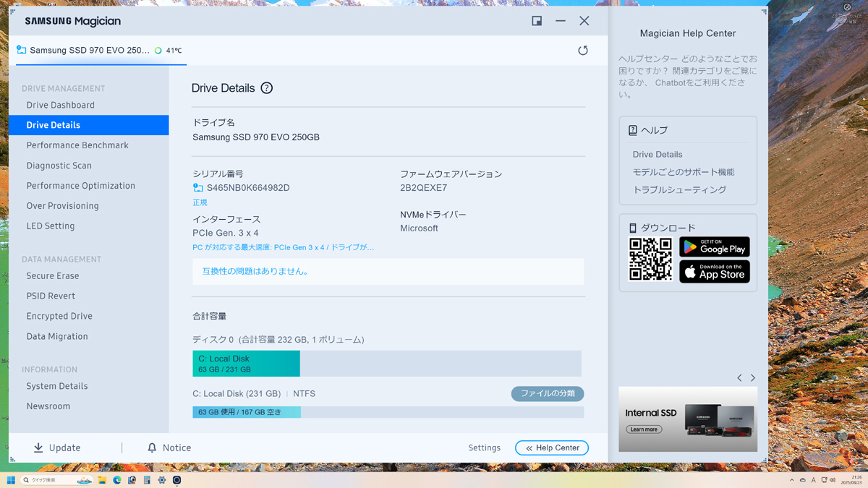This screenshot has height=488, width=868.
Task: Click the drive icon beside the serial number
Action: (198, 188)
